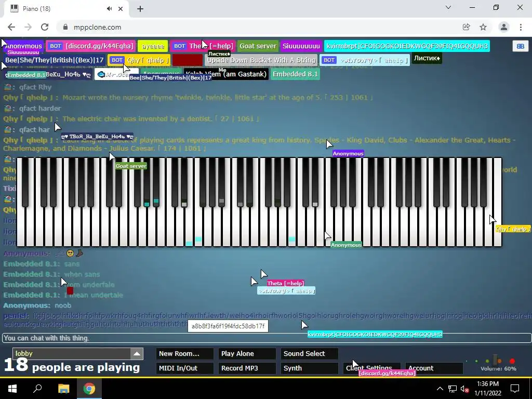Click New Room... button
The height and width of the screenshot is (399, 532).
[x=184, y=353]
